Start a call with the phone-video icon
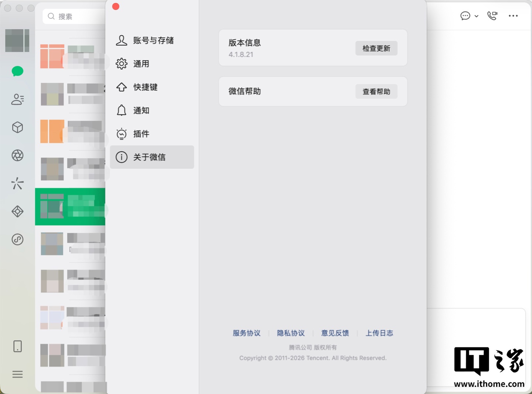Viewport: 532px width, 394px height. (x=492, y=16)
